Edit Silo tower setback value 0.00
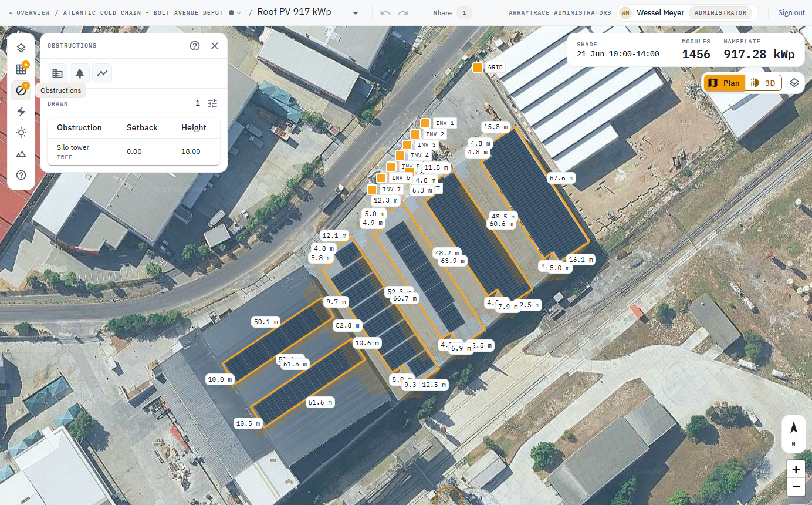This screenshot has height=505, width=812. click(x=134, y=151)
